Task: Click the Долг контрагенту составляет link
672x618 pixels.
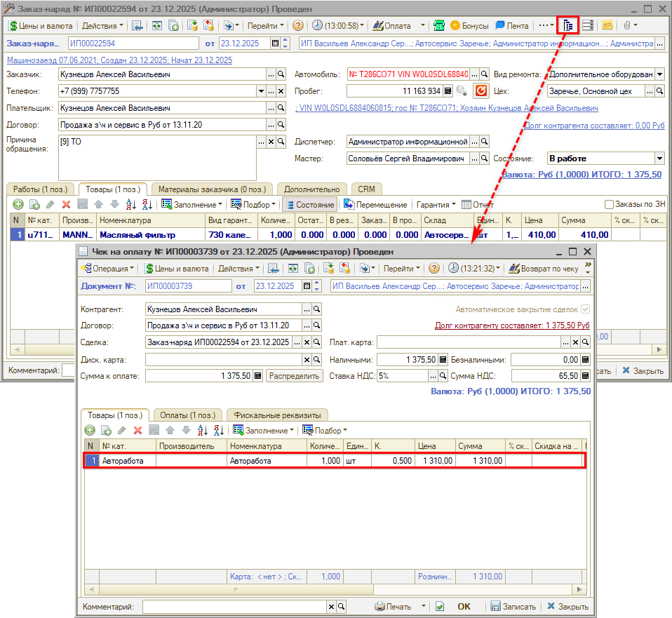Action: coord(512,325)
